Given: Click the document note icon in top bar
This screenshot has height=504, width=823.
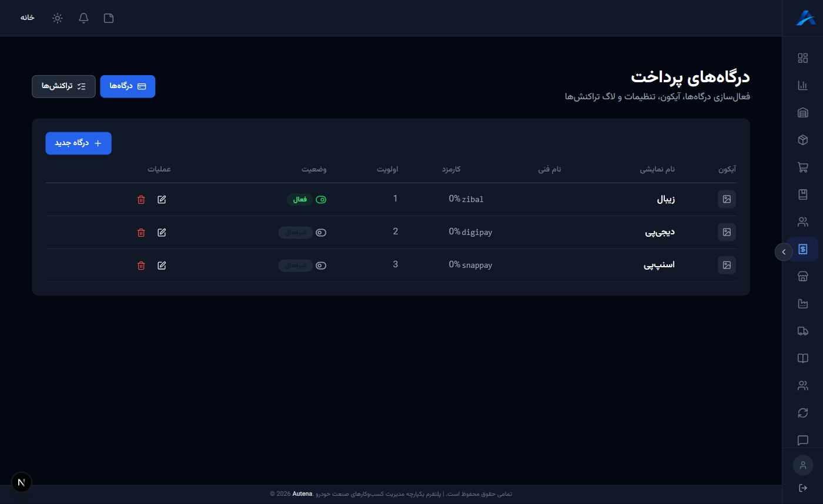Looking at the screenshot, I should tap(109, 18).
